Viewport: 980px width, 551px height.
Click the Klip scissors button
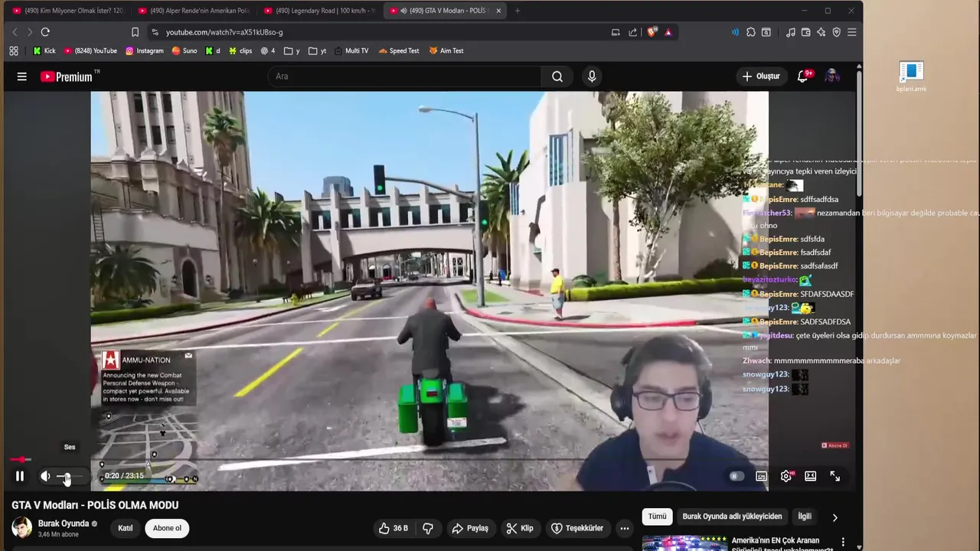[520, 528]
